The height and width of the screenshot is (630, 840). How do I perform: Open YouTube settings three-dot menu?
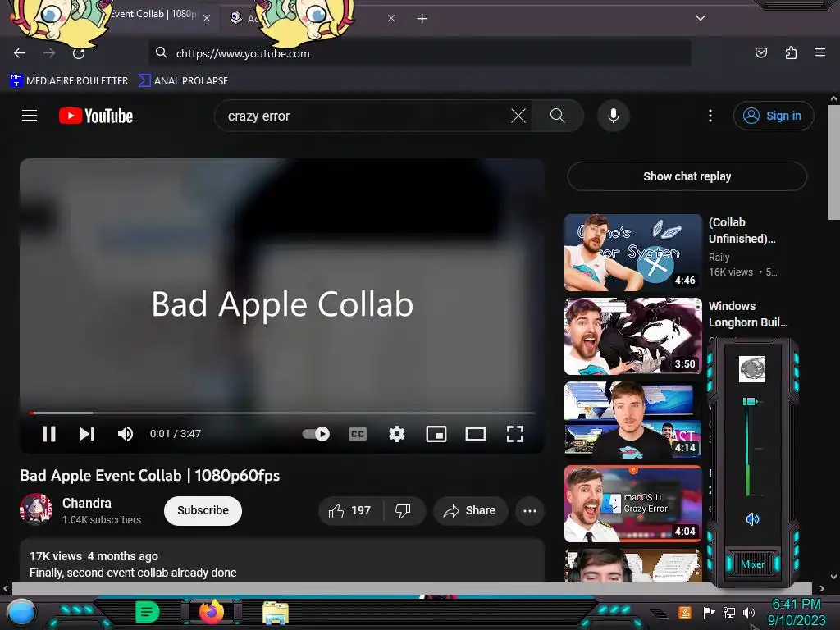pos(710,116)
